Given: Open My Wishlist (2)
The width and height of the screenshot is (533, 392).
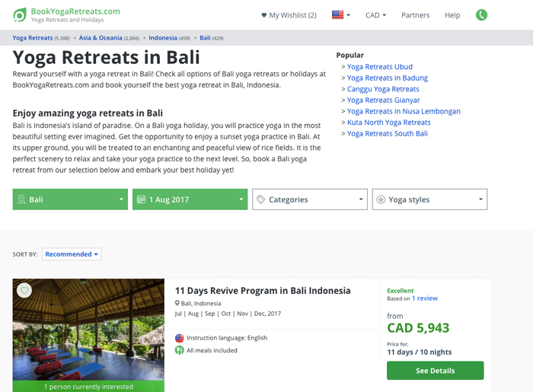Looking at the screenshot, I should [289, 15].
